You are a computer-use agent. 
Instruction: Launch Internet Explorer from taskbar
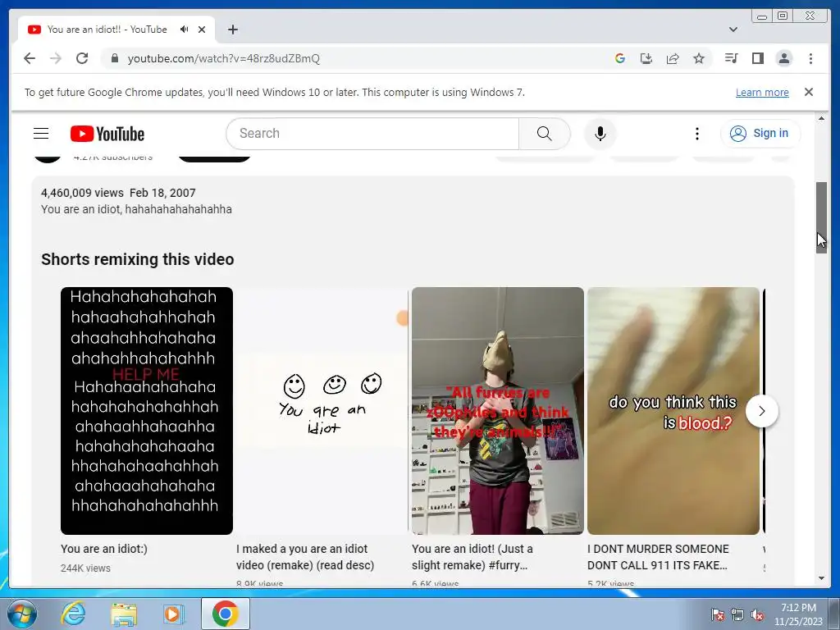73,614
